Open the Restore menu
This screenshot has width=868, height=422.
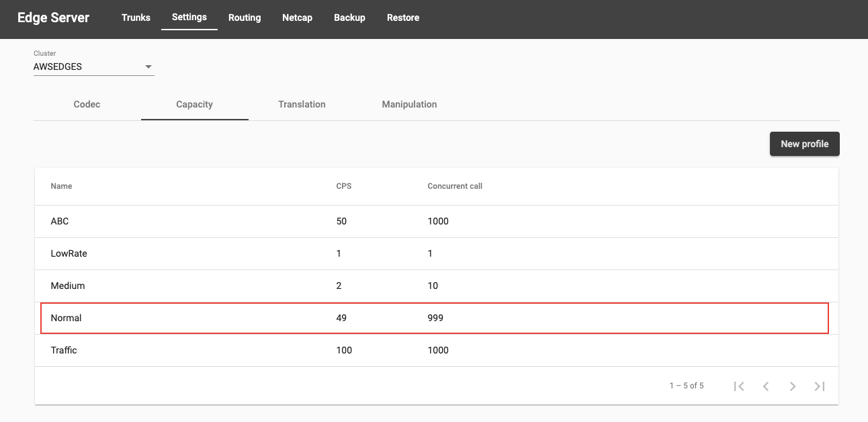click(403, 17)
